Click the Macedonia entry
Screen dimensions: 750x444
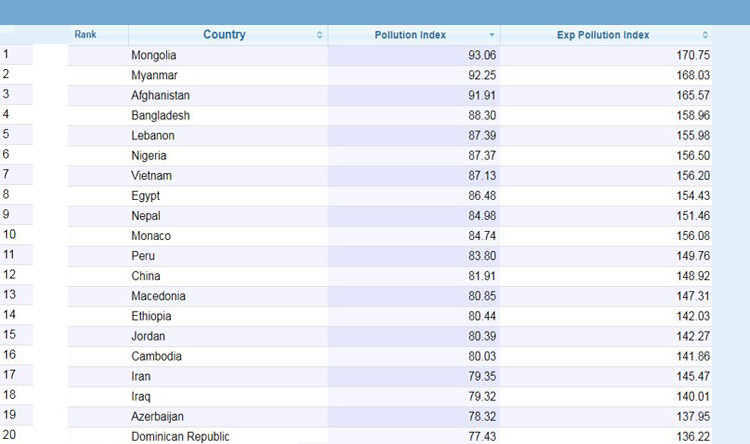tap(158, 296)
